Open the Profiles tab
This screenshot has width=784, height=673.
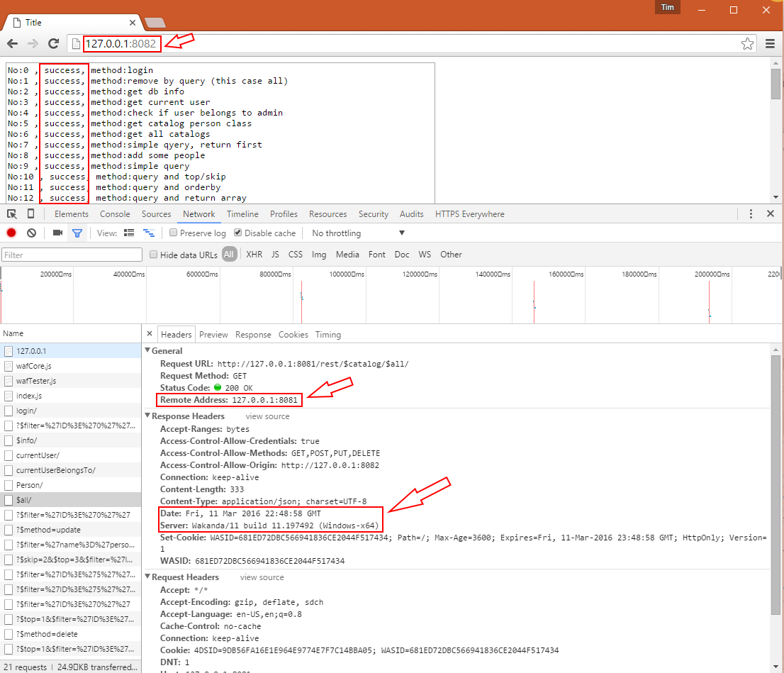(x=284, y=214)
